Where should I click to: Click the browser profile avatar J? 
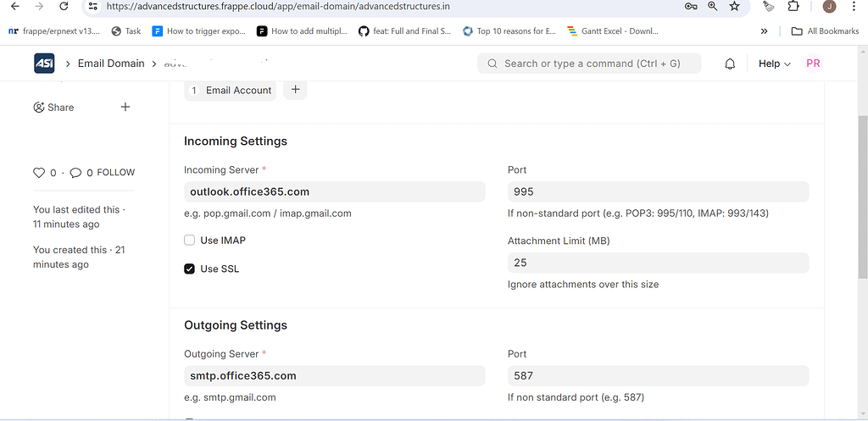point(829,6)
